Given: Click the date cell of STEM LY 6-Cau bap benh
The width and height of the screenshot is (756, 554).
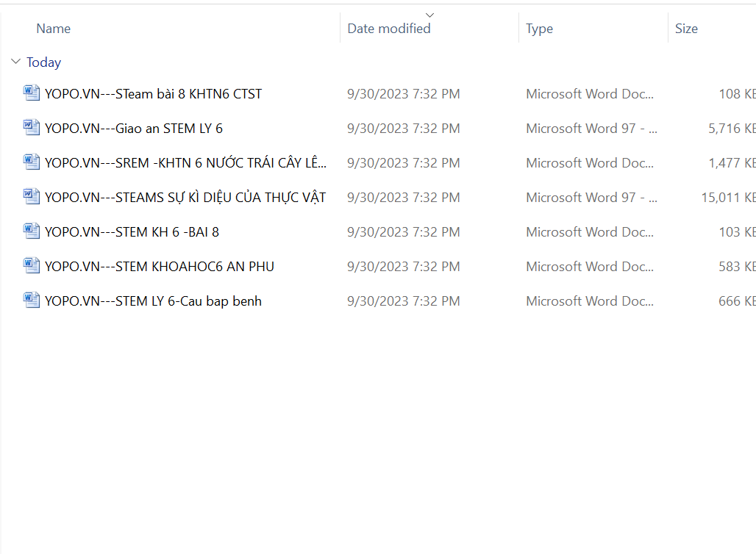Looking at the screenshot, I should 403,301.
